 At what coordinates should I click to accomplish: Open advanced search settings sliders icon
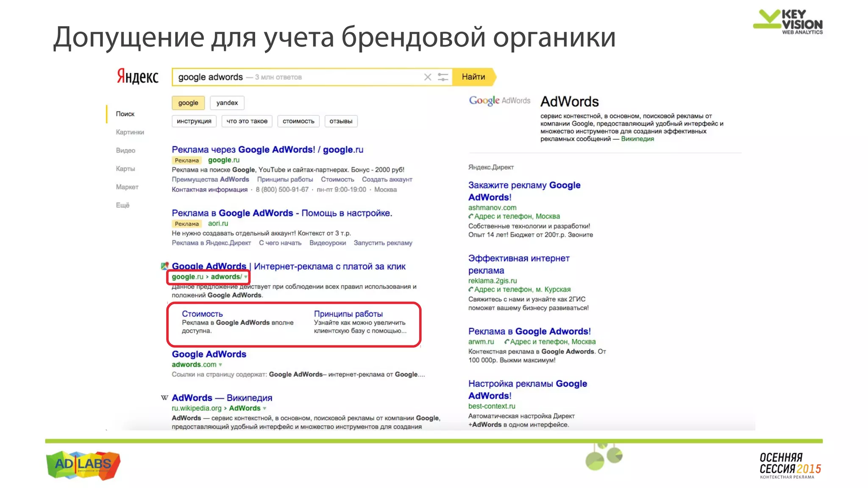click(443, 77)
